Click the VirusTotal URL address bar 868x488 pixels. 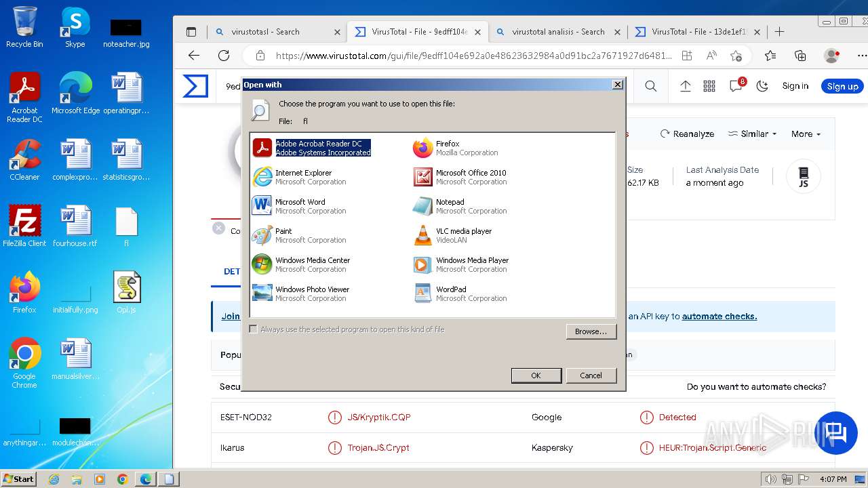(473, 56)
